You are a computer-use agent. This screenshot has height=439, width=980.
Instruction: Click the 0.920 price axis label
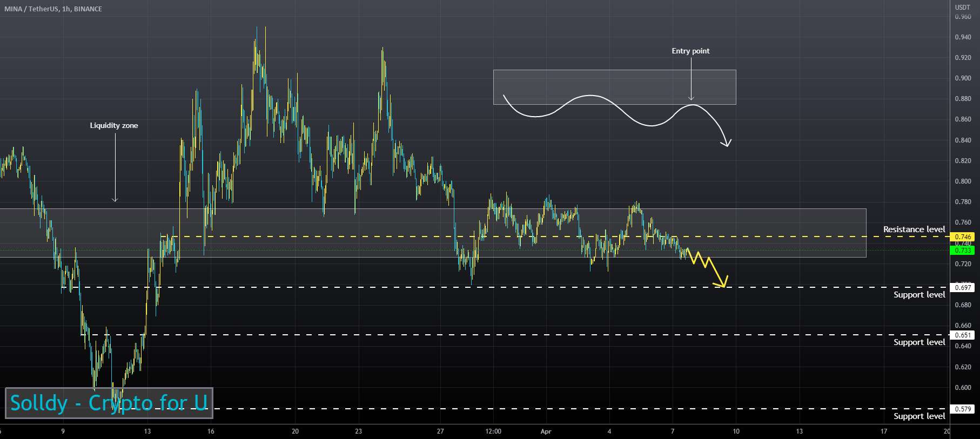click(x=963, y=58)
